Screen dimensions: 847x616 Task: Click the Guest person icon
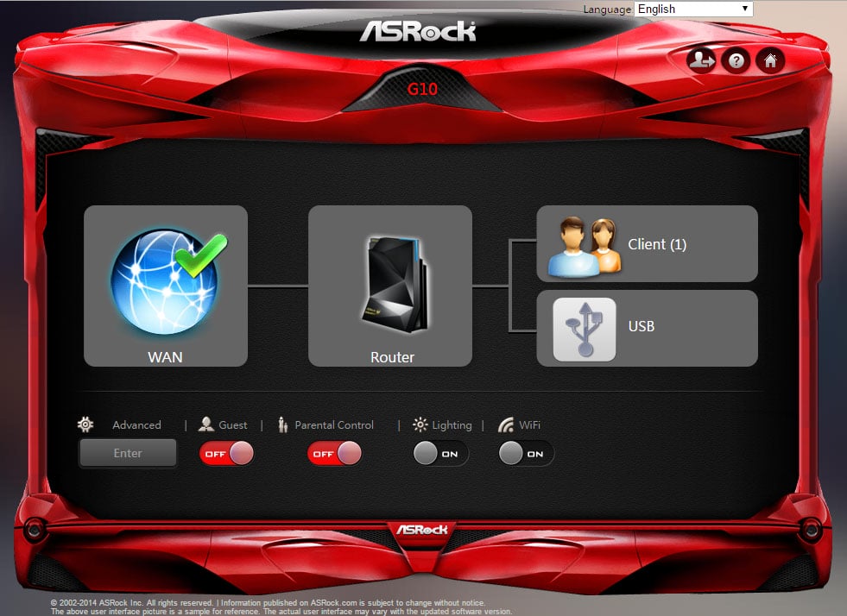(x=205, y=424)
